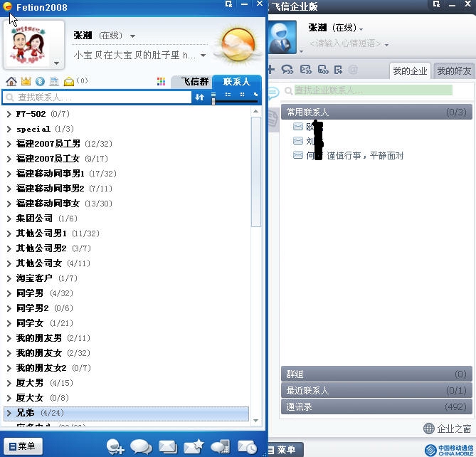
Task: Expand the 厦大男 group
Action: 9,383
